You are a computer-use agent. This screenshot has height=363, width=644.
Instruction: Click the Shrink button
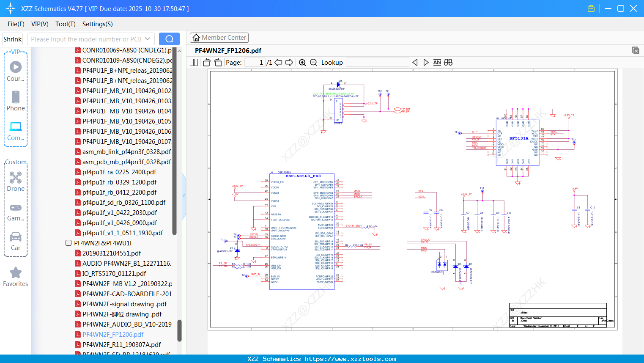tap(13, 39)
